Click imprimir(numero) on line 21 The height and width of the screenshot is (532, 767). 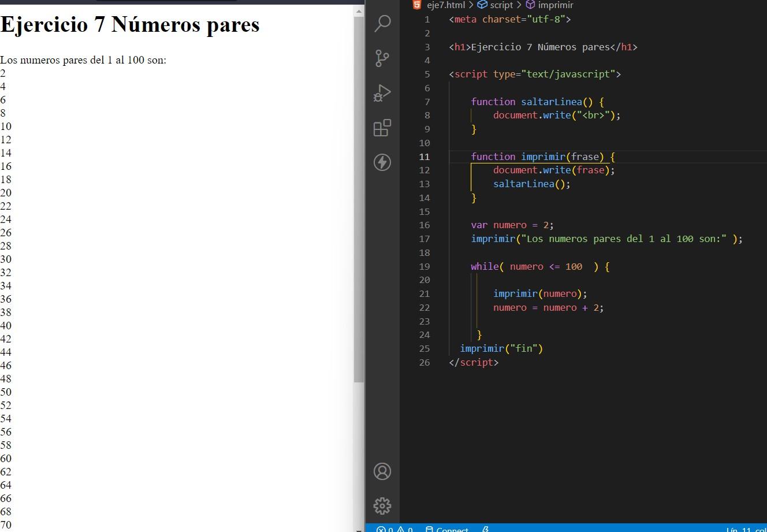click(x=540, y=293)
